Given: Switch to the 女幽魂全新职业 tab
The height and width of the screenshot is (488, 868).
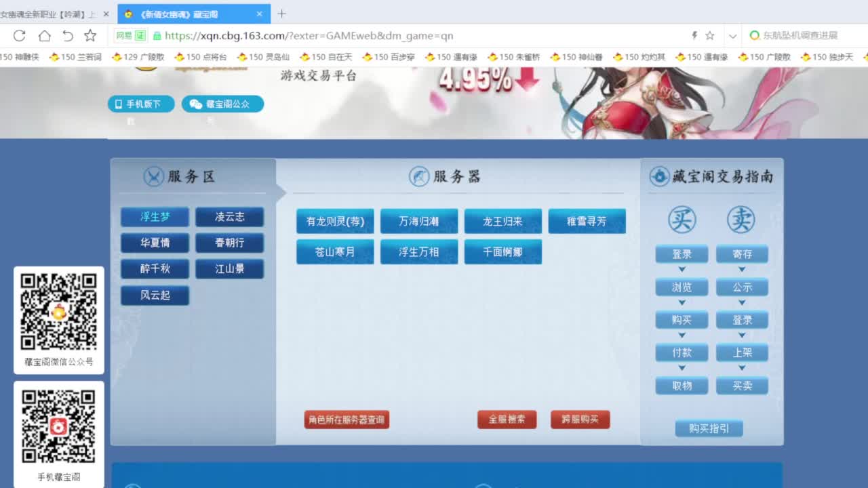Looking at the screenshot, I should pos(47,14).
